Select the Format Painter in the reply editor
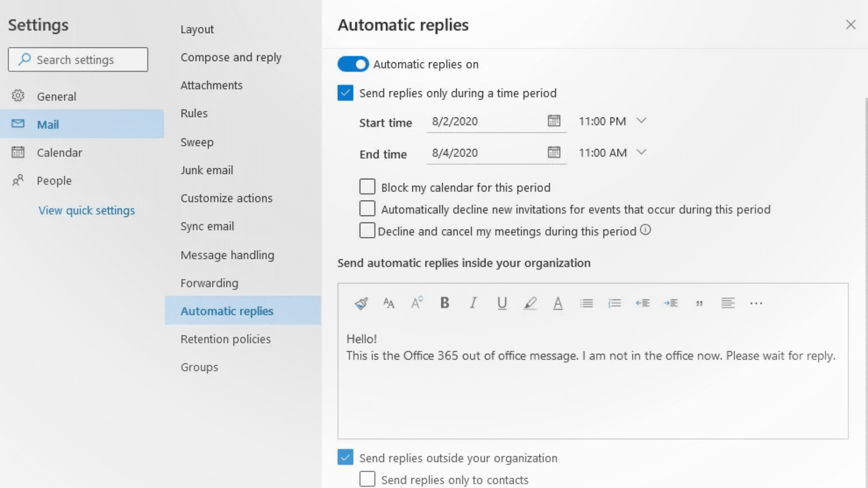Image resolution: width=868 pixels, height=488 pixels. pyautogui.click(x=361, y=303)
